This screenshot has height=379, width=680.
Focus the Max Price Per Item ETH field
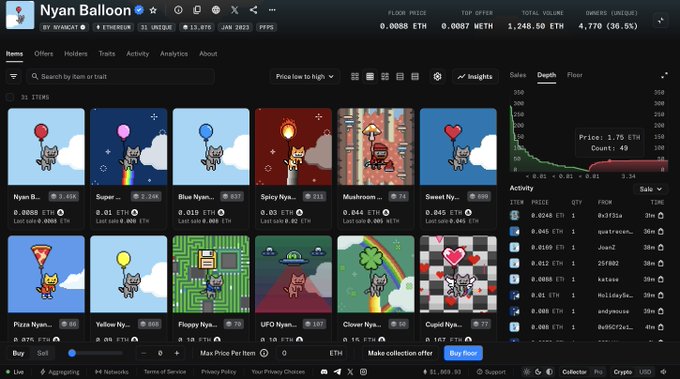[x=312, y=353]
